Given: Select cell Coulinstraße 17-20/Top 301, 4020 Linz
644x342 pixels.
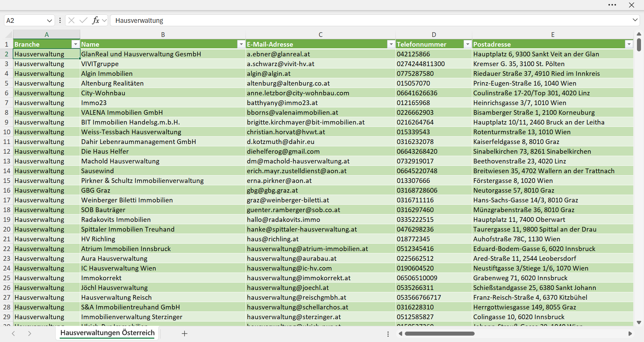Looking at the screenshot, I should click(x=553, y=93).
